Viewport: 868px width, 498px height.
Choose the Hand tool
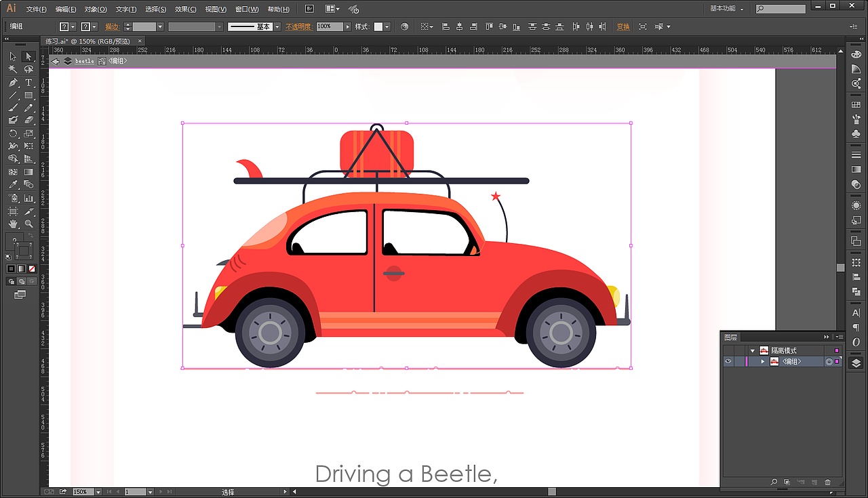(13, 224)
